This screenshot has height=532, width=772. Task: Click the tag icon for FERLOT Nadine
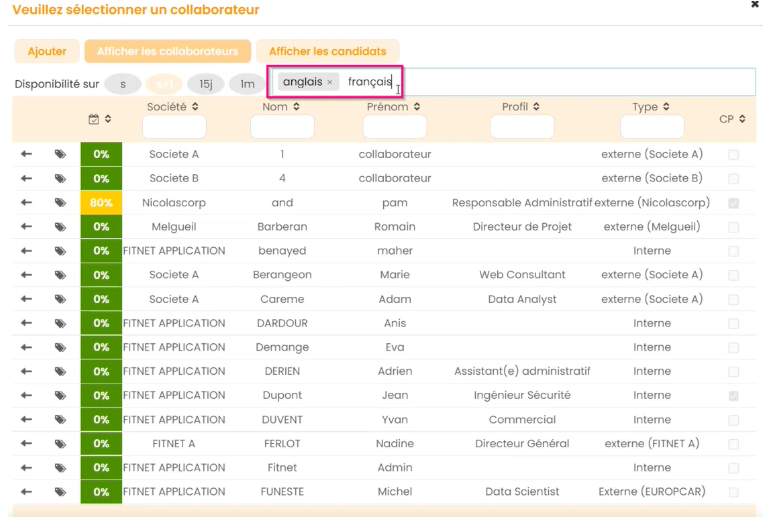pos(60,444)
